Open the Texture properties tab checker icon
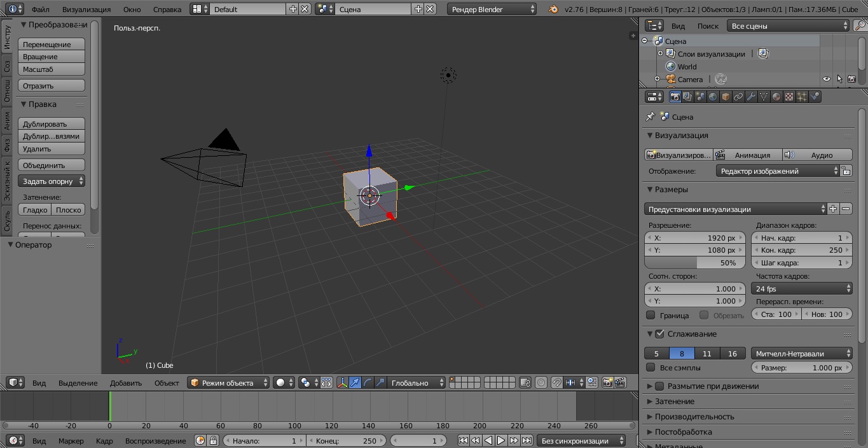Screen dimensions: 868x448 (x=789, y=97)
